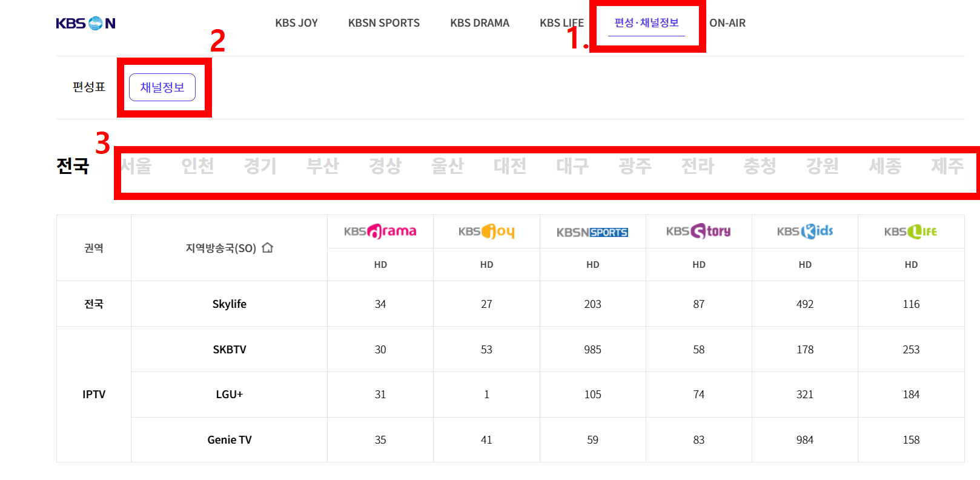The width and height of the screenshot is (980, 480).
Task: Click the KBS Story channel logo
Action: 698,232
